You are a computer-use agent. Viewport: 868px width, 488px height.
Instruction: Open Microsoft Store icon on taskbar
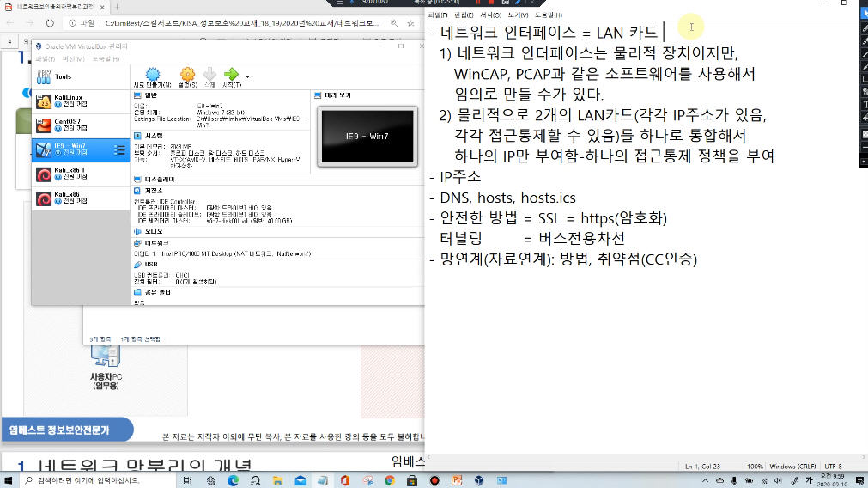point(412,480)
